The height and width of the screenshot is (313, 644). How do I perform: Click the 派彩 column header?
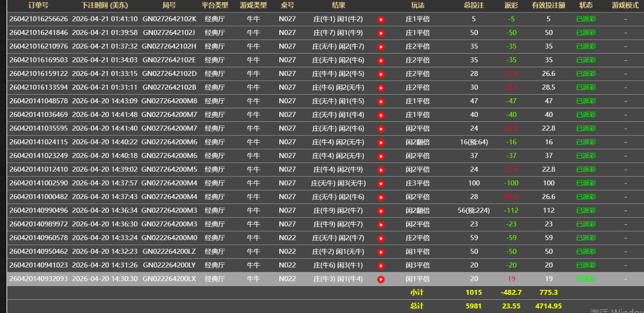click(x=511, y=5)
